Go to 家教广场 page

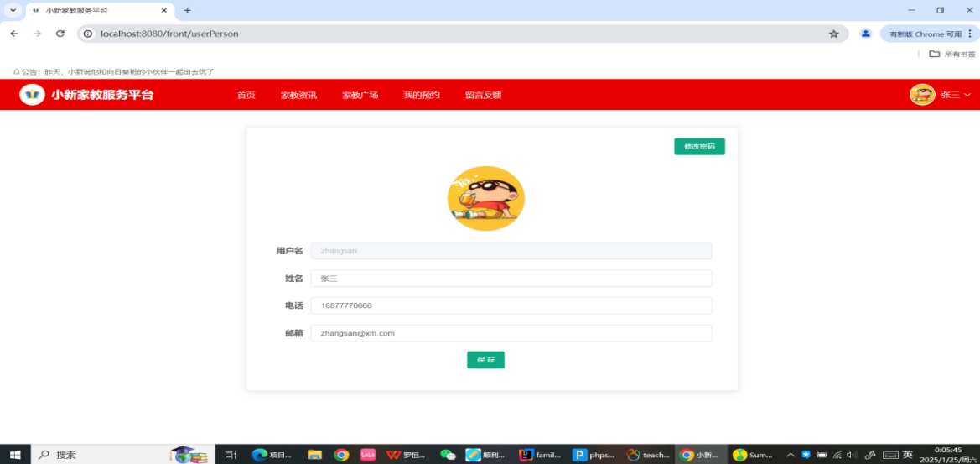pos(360,95)
